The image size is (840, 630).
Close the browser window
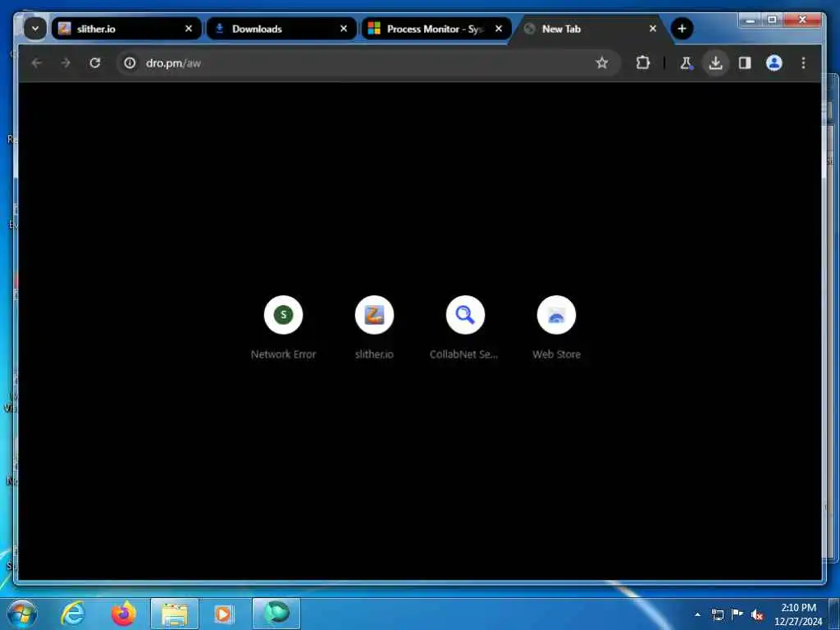(802, 21)
